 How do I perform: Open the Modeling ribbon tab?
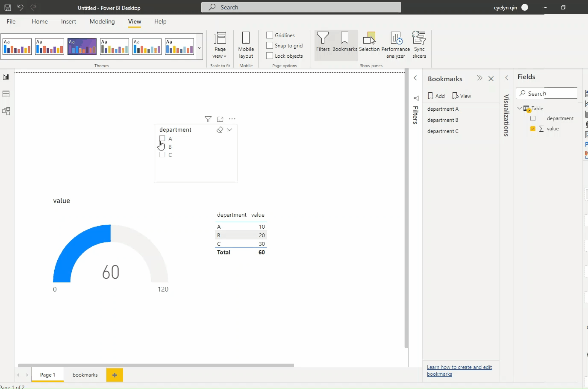(102, 21)
